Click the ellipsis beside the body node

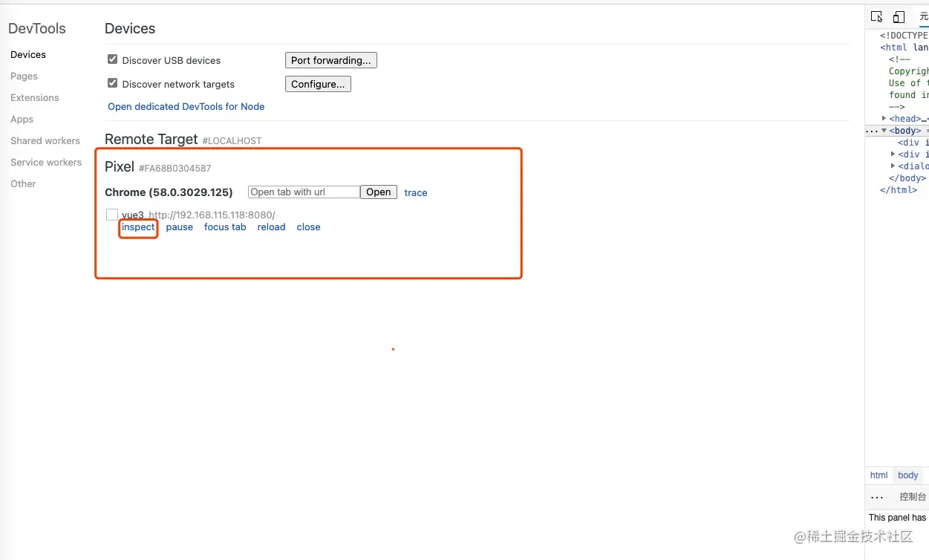pyautogui.click(x=872, y=131)
